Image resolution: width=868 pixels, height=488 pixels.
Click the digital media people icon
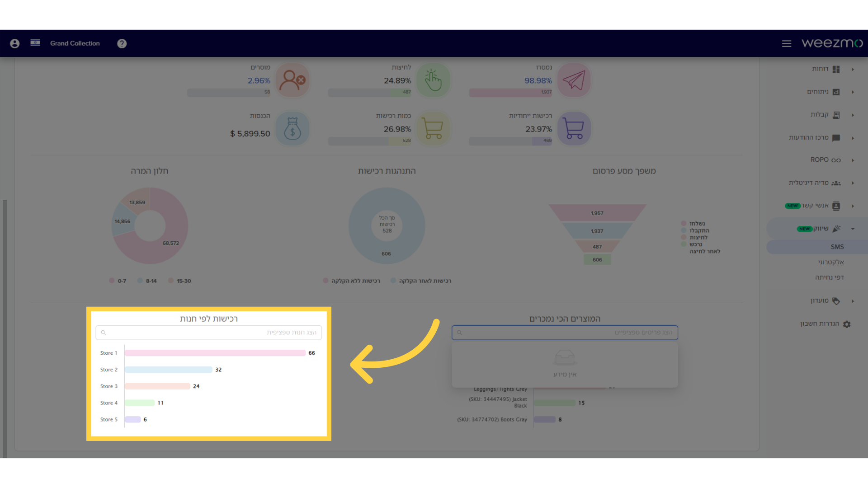click(836, 183)
